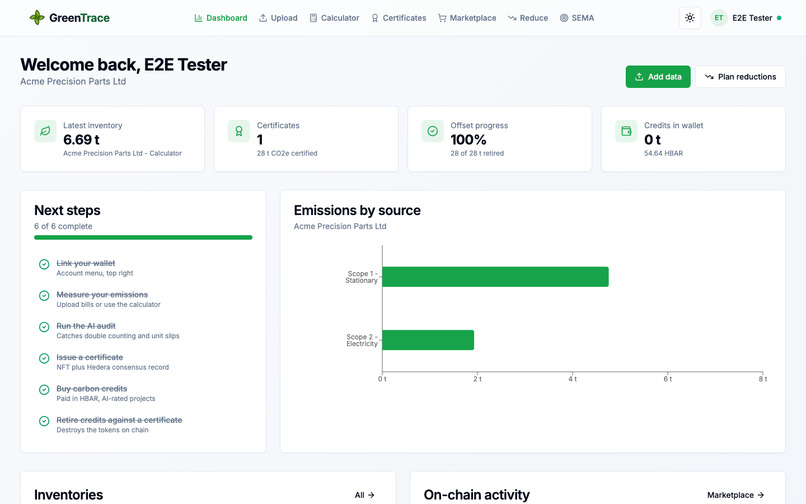
Task: Click the check circle beside Link your wallet
Action: 44,264
